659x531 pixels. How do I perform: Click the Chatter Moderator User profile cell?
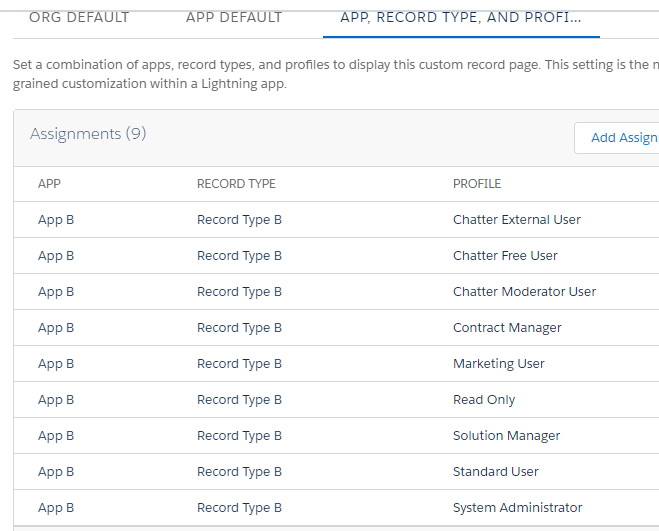coord(524,292)
